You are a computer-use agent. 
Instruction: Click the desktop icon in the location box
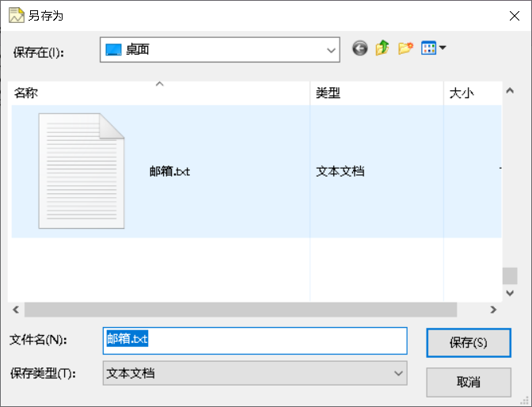[113, 50]
